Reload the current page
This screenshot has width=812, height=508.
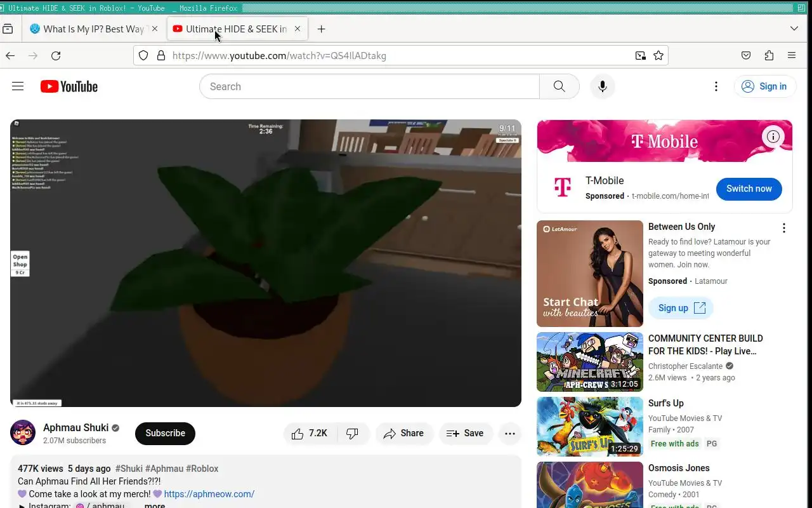click(56, 56)
